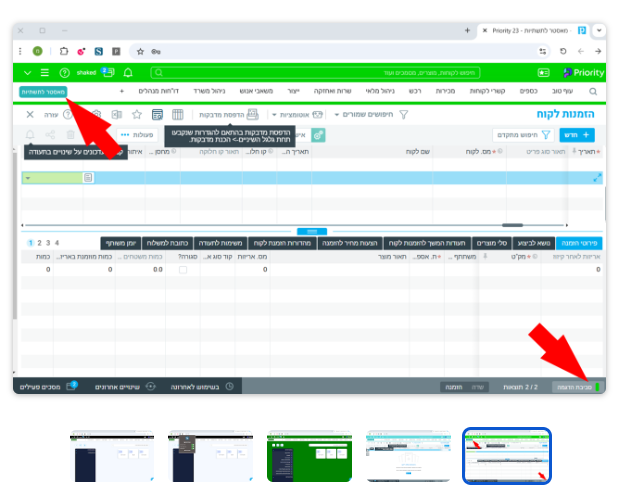
Task: Open the אוטומציות dropdown
Action: [291, 115]
